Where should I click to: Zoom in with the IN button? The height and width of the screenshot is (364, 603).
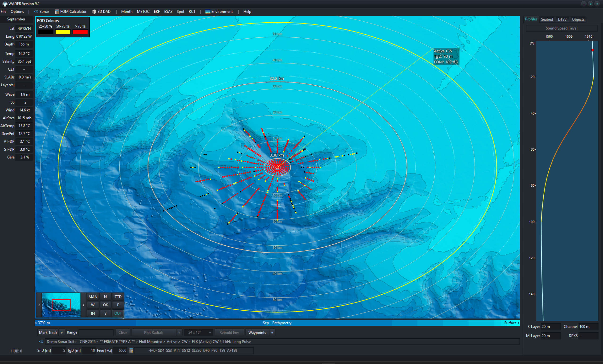click(93, 313)
